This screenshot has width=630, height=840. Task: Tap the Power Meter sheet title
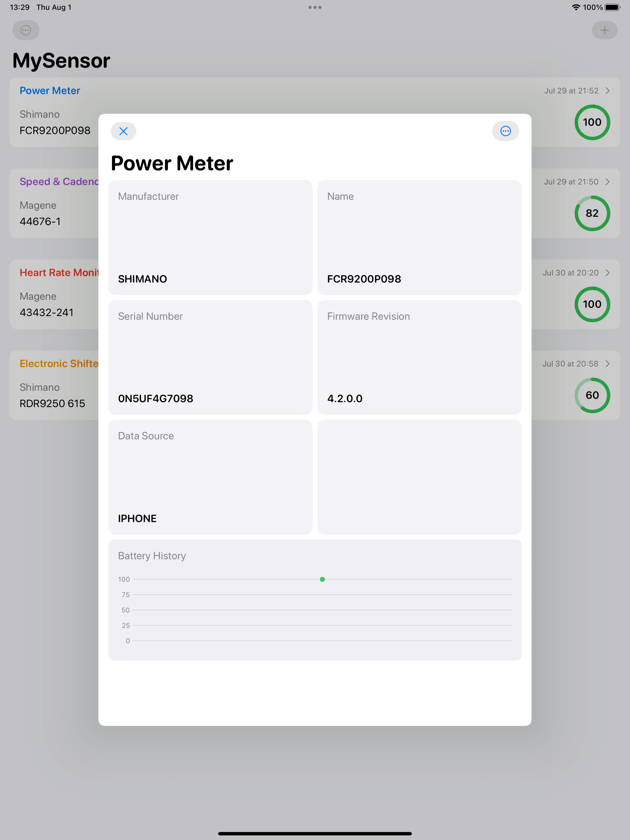(172, 163)
